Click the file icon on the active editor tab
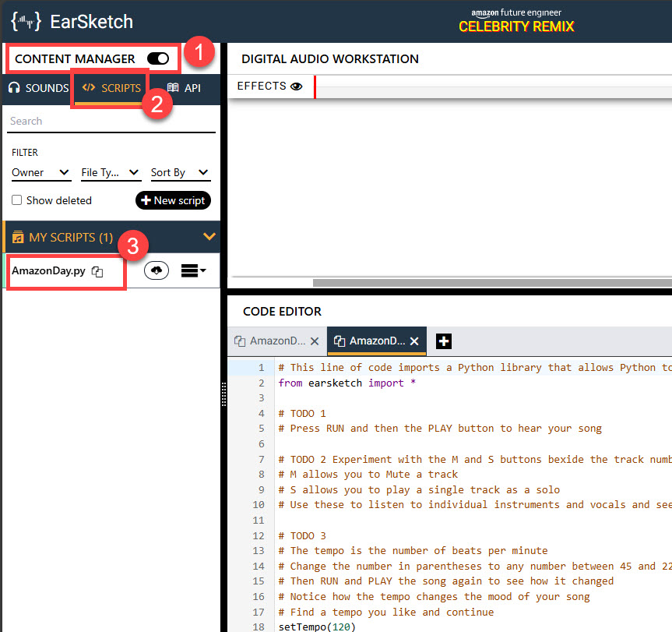Viewport: 672px width, 632px height. (x=339, y=341)
